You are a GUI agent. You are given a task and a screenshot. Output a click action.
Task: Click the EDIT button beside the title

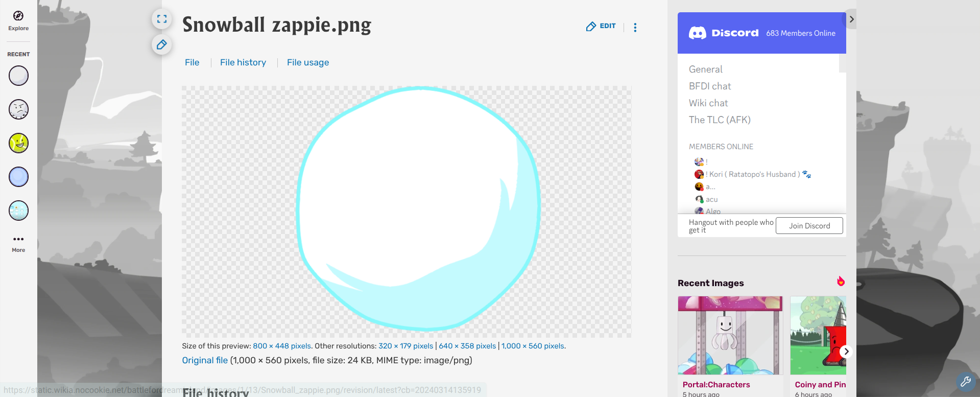tap(601, 26)
